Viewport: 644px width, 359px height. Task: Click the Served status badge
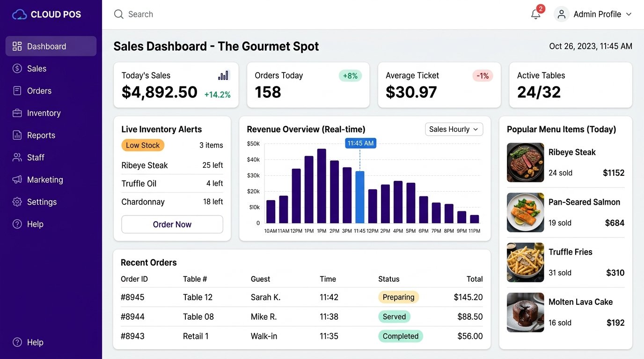coord(394,317)
